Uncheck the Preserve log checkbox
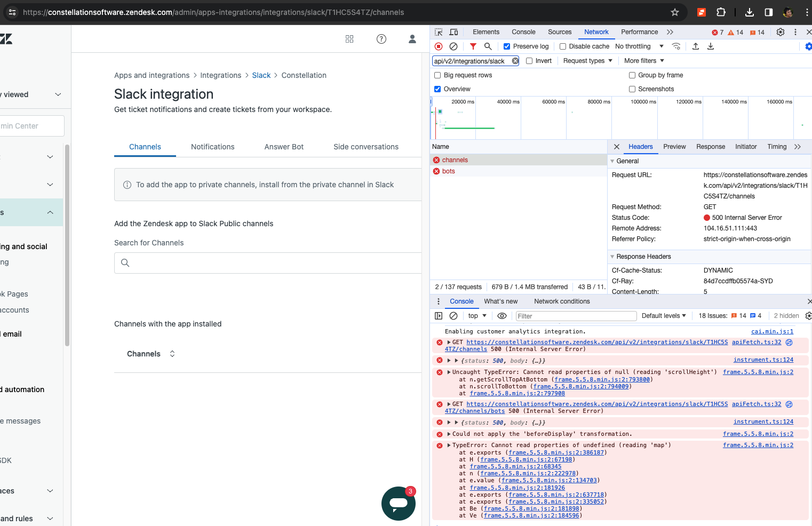This screenshot has width=812, height=526. point(507,46)
